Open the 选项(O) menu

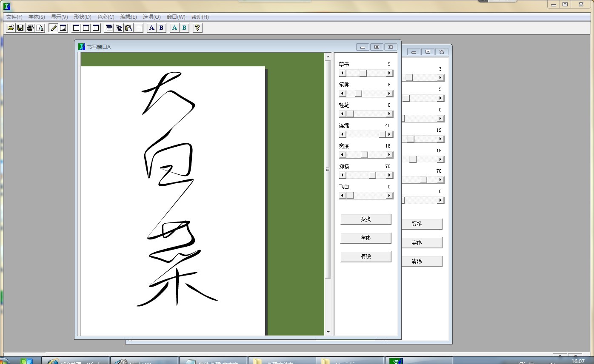(151, 17)
